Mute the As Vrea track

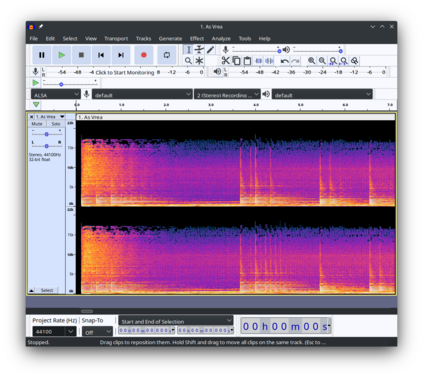pos(37,124)
